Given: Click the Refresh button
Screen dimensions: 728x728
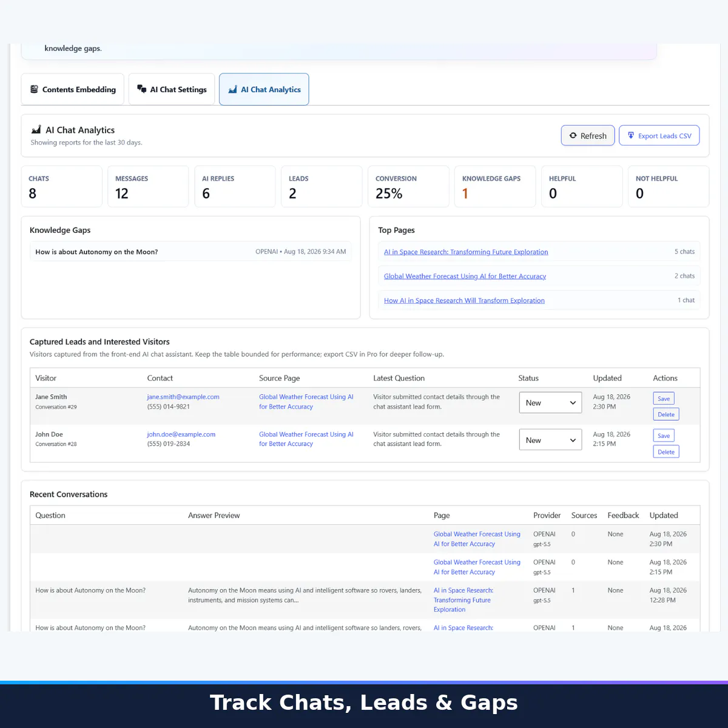Looking at the screenshot, I should 588,135.
